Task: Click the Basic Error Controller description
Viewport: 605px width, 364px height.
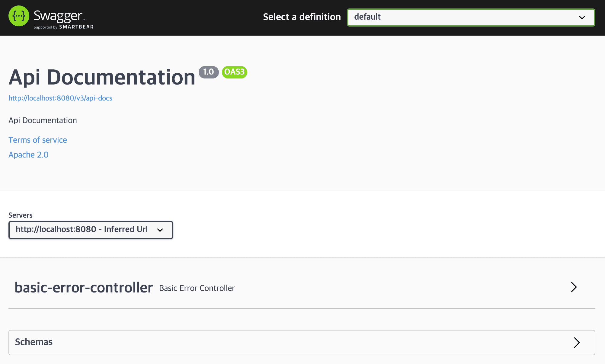Action: coord(197,288)
